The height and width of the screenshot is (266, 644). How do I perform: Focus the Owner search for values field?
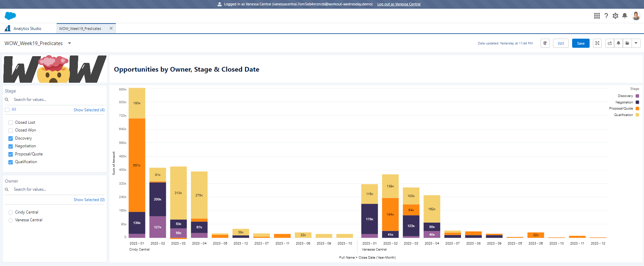pyautogui.click(x=55, y=189)
